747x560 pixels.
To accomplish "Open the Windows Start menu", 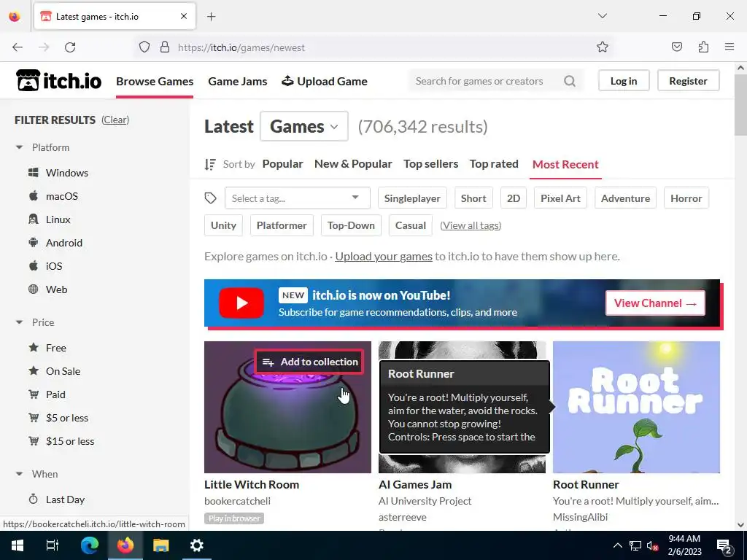I will [18, 545].
